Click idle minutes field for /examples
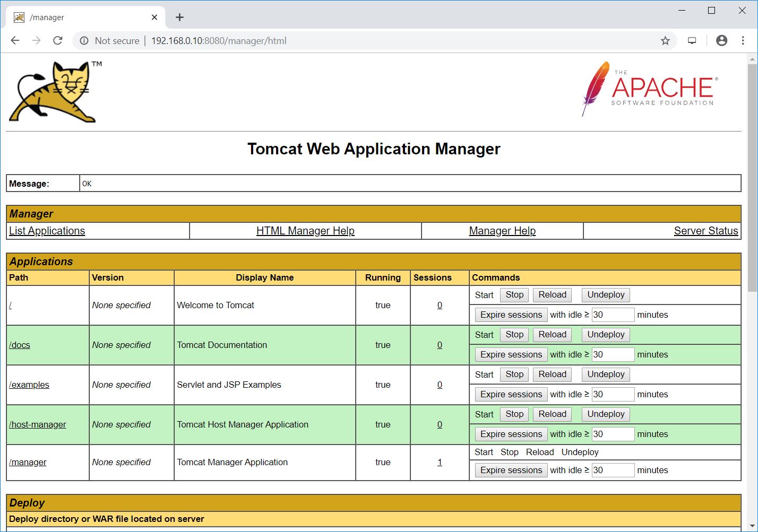This screenshot has width=758, height=532. coord(613,394)
